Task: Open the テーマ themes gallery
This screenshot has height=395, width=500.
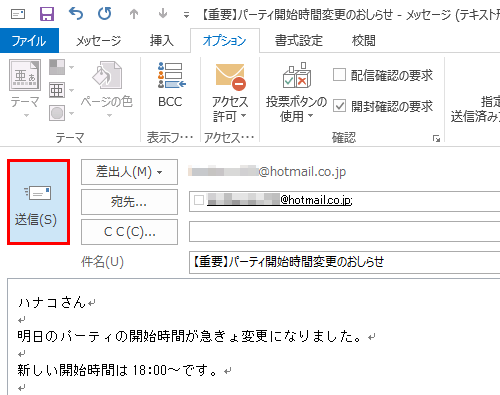Action: 25,88
